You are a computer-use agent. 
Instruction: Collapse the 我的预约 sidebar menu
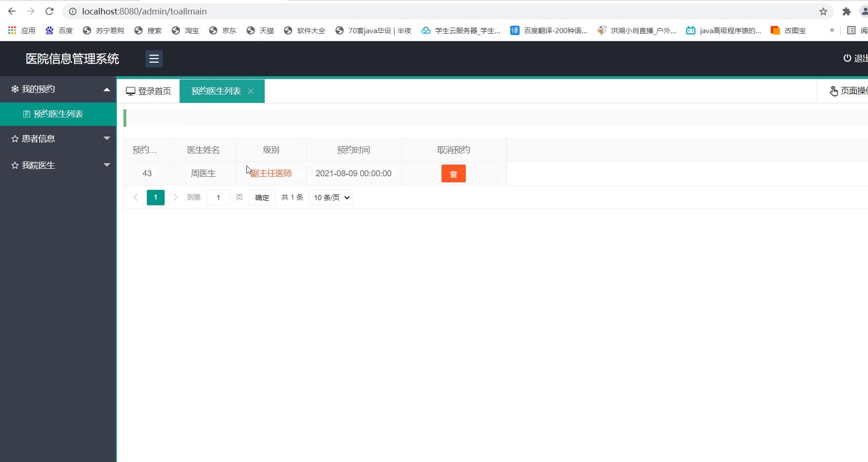58,89
